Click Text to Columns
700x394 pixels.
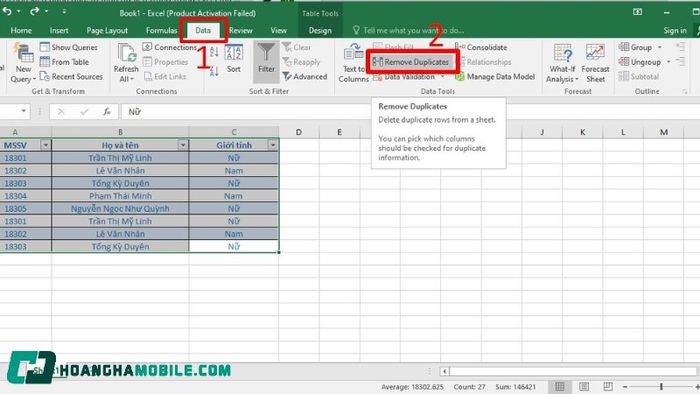(353, 63)
